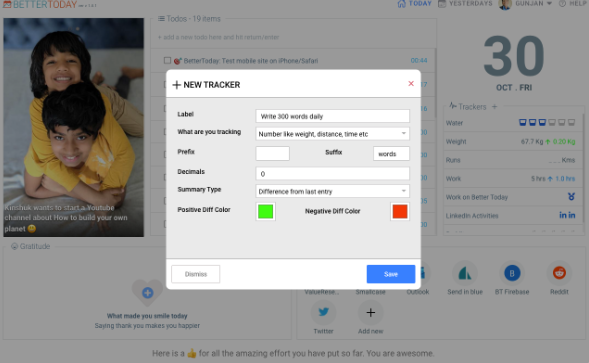
Task: Click the LinkedIn Activities icons
Action: 567,215
